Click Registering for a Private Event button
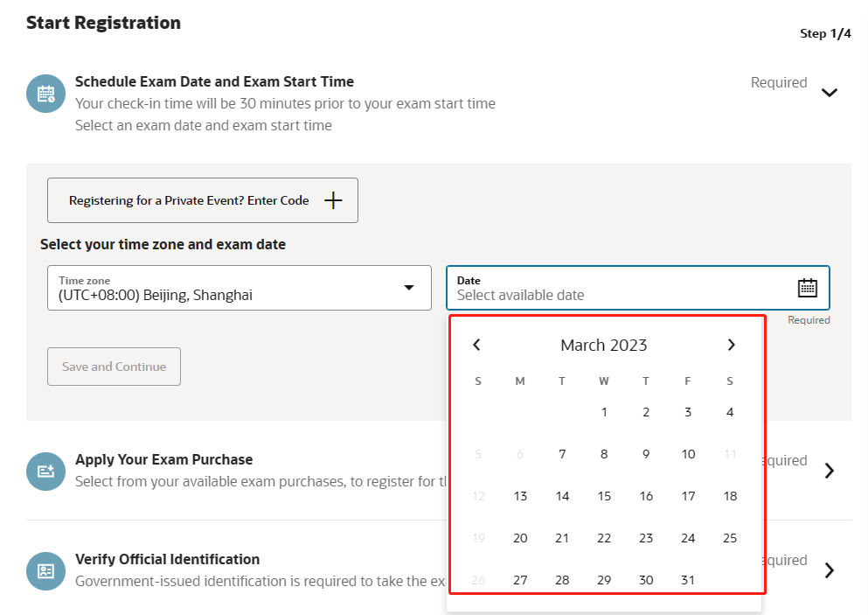Viewport: 868px width, 615px height. click(x=203, y=200)
